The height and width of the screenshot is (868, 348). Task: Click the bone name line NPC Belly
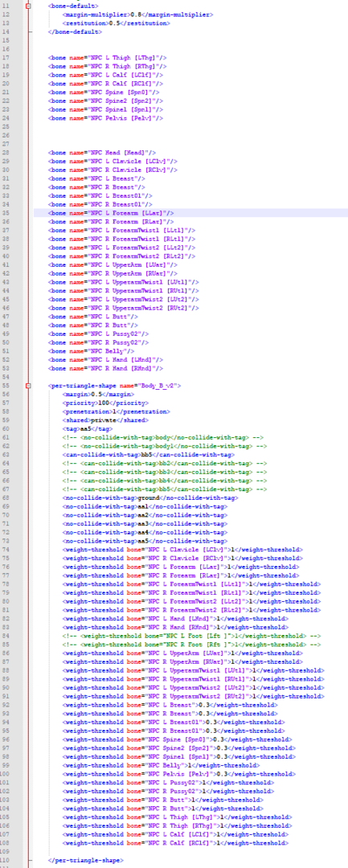[x=92, y=351]
